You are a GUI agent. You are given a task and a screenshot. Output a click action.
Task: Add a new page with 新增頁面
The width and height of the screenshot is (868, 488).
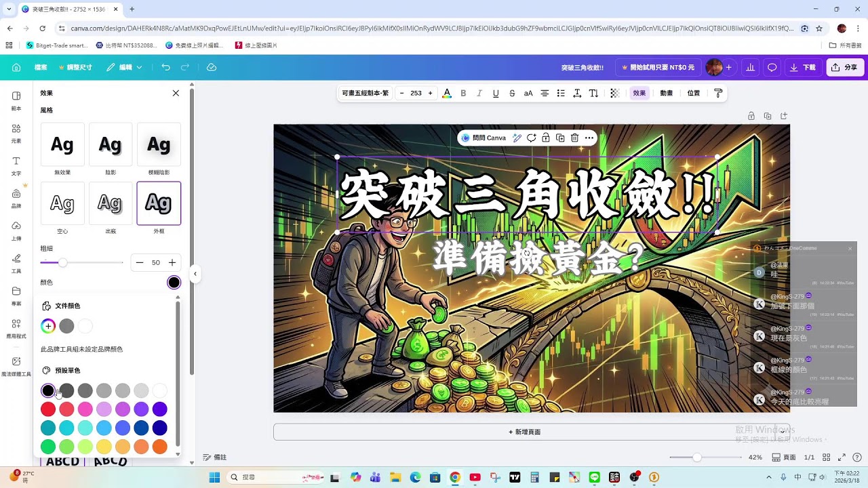click(x=525, y=432)
